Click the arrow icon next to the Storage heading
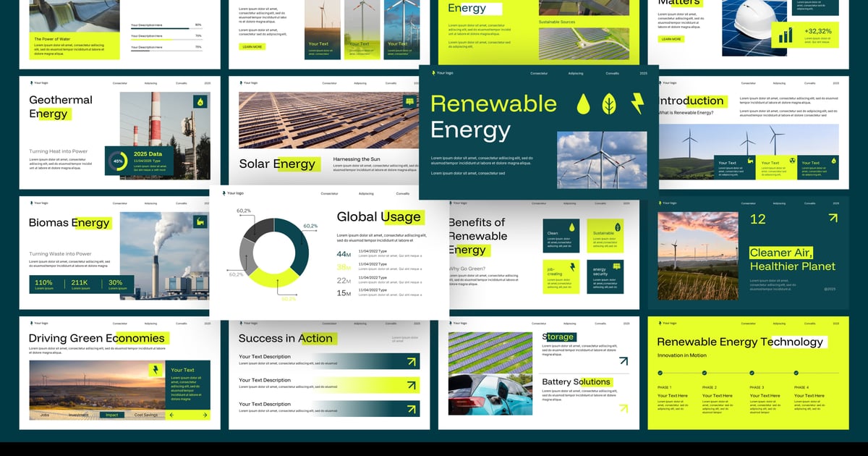Image resolution: width=868 pixels, height=456 pixels. pyautogui.click(x=623, y=360)
